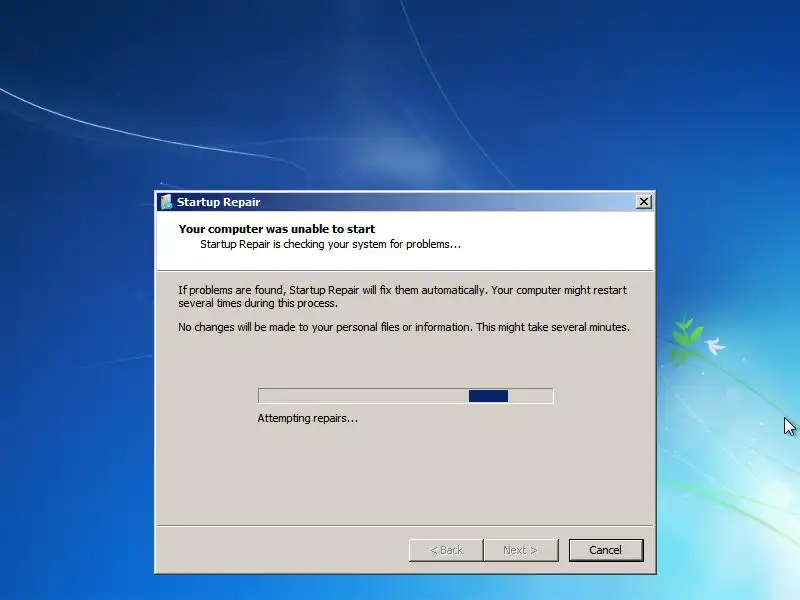Close the Startup Repair dialog

click(x=644, y=202)
